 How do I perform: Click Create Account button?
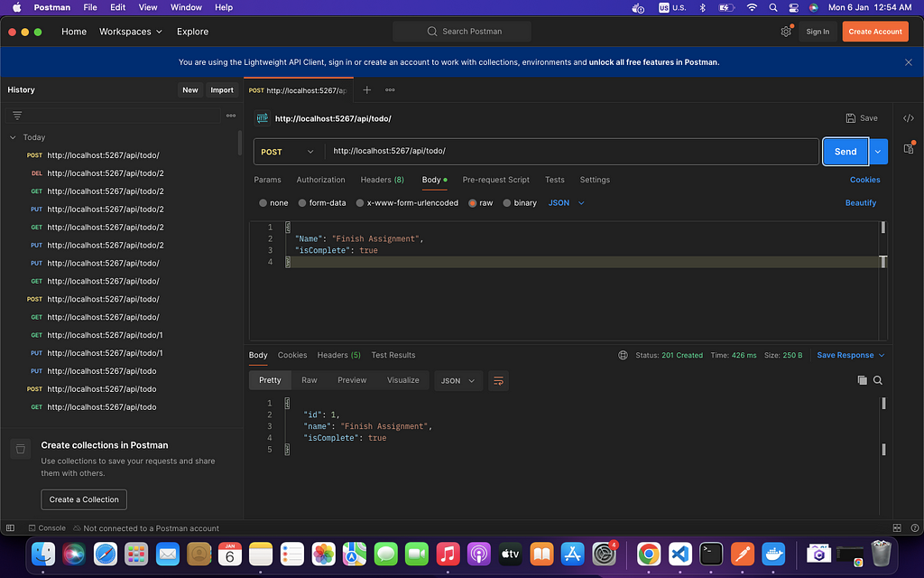point(875,32)
